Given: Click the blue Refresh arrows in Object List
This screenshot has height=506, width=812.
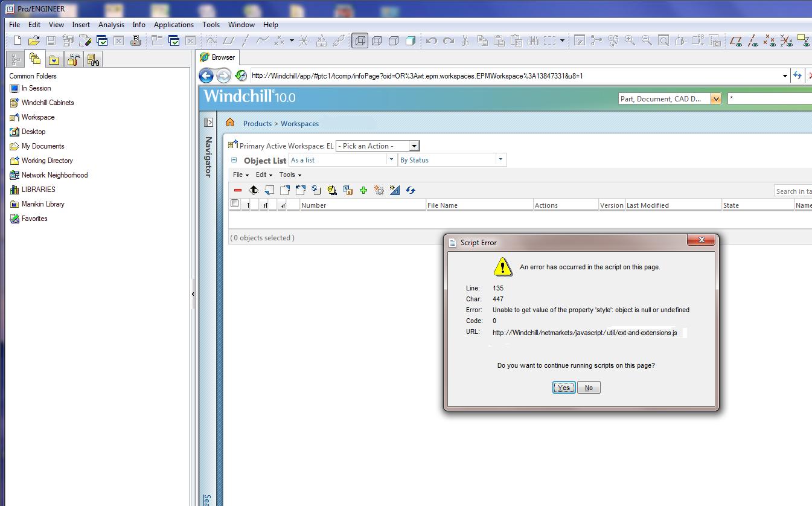Looking at the screenshot, I should 411,190.
